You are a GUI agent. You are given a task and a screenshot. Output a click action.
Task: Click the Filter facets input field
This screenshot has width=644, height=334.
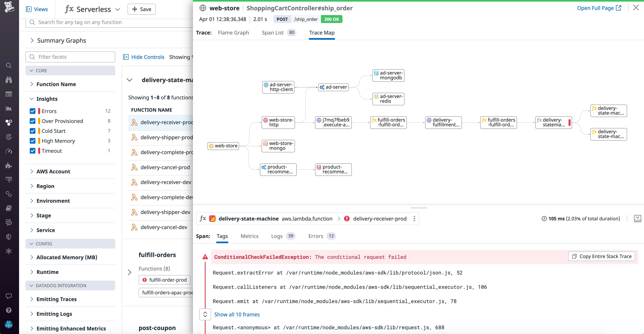pyautogui.click(x=70, y=57)
